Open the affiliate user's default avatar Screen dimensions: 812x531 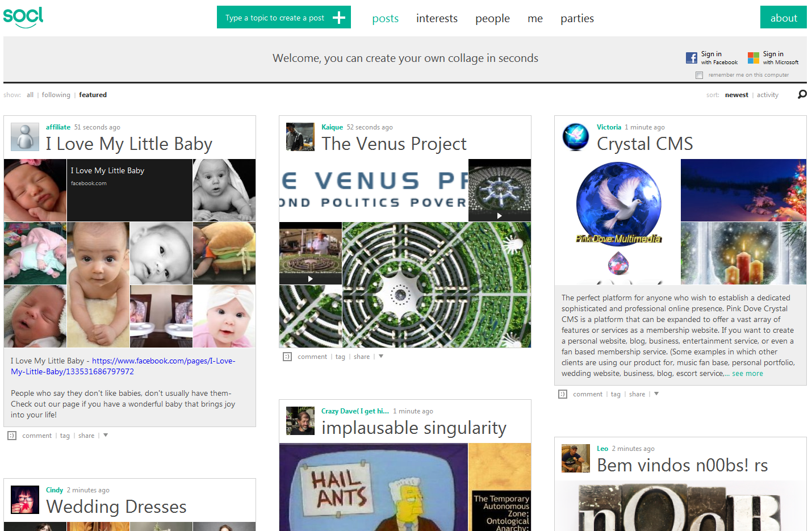[x=25, y=136]
